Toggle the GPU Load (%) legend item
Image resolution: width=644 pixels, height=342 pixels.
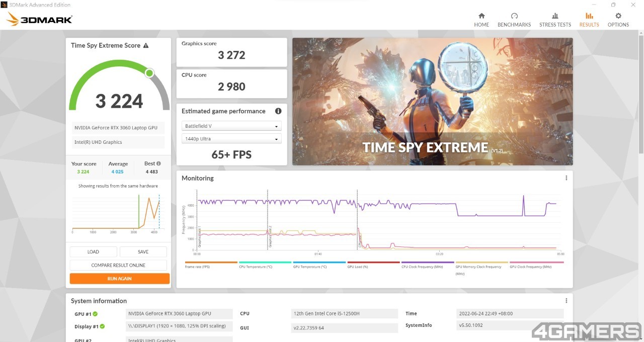pyautogui.click(x=373, y=265)
